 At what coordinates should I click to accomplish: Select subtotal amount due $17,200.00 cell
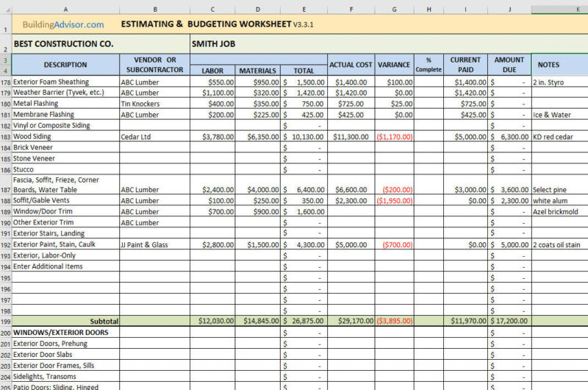click(x=509, y=321)
